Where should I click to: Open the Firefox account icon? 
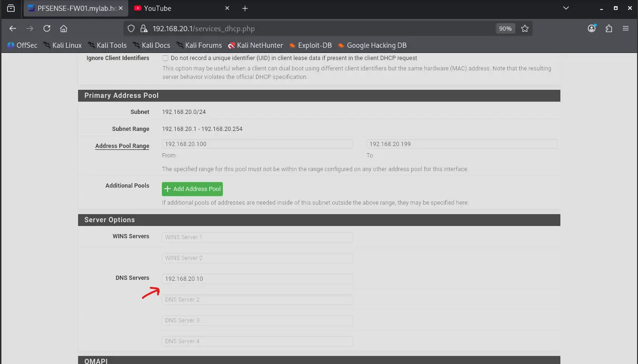pyautogui.click(x=592, y=28)
